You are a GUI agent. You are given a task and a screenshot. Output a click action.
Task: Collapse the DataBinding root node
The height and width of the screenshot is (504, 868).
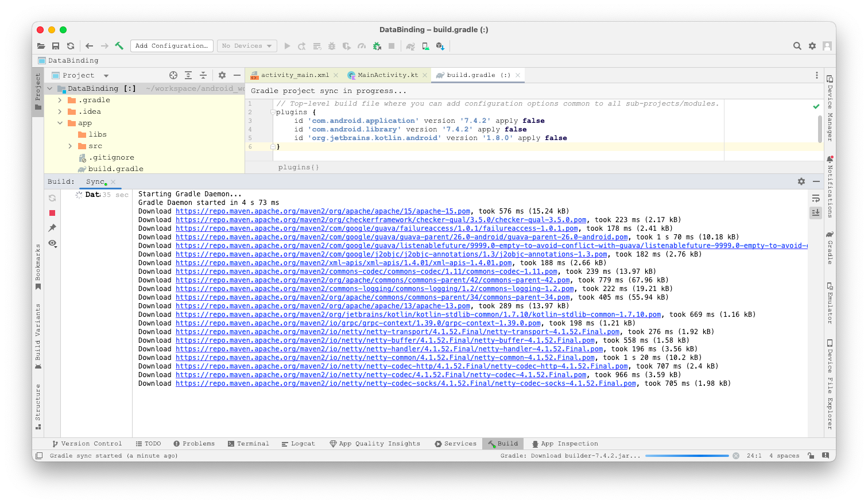click(50, 88)
